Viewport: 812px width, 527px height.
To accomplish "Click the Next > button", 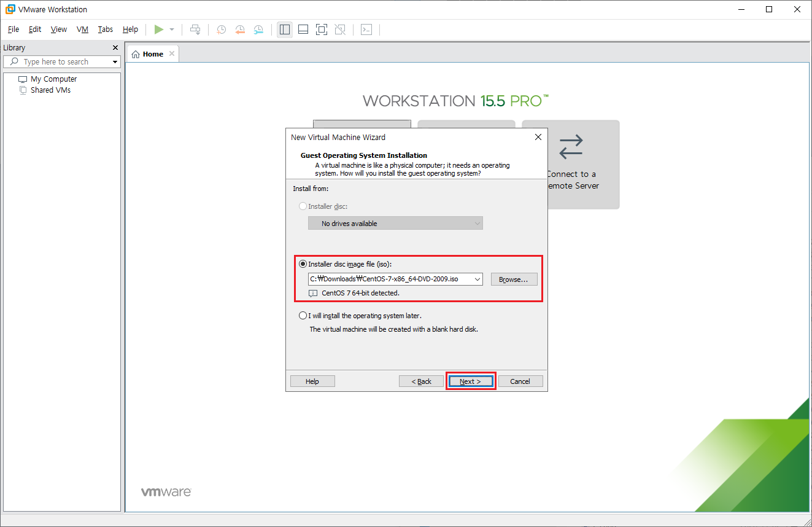I will 471,381.
